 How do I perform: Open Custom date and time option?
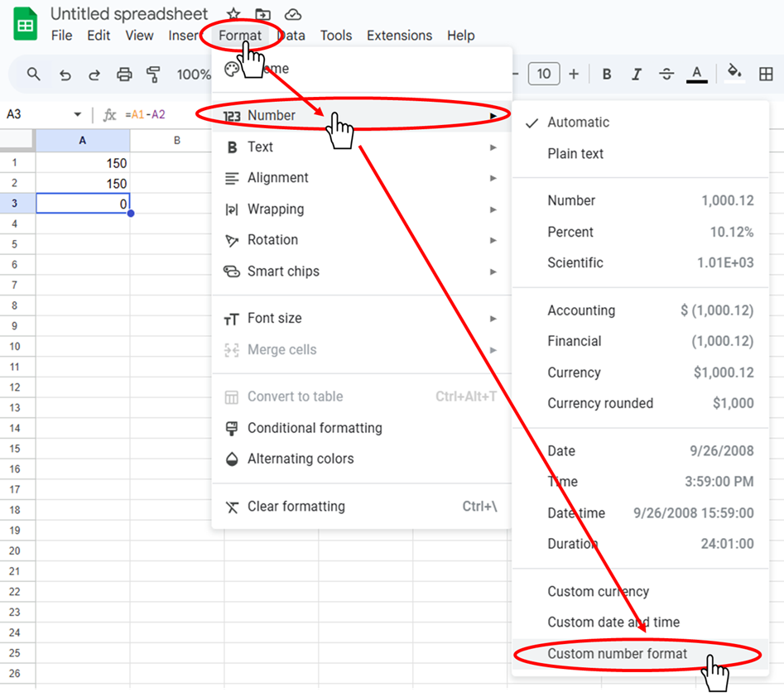pyautogui.click(x=641, y=622)
